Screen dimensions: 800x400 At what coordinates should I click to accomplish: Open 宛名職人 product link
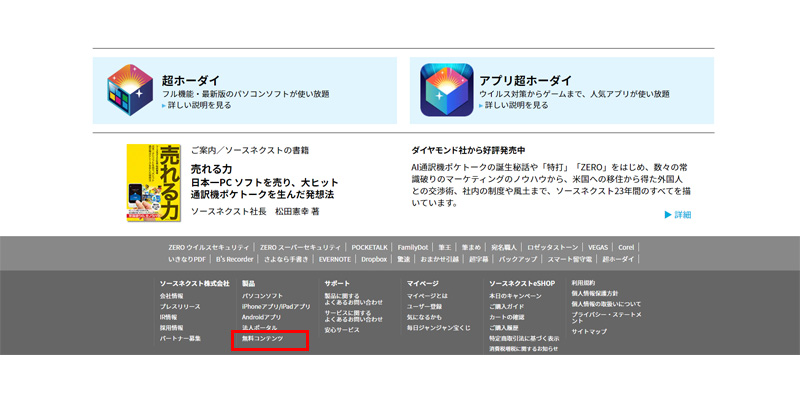tap(504, 247)
